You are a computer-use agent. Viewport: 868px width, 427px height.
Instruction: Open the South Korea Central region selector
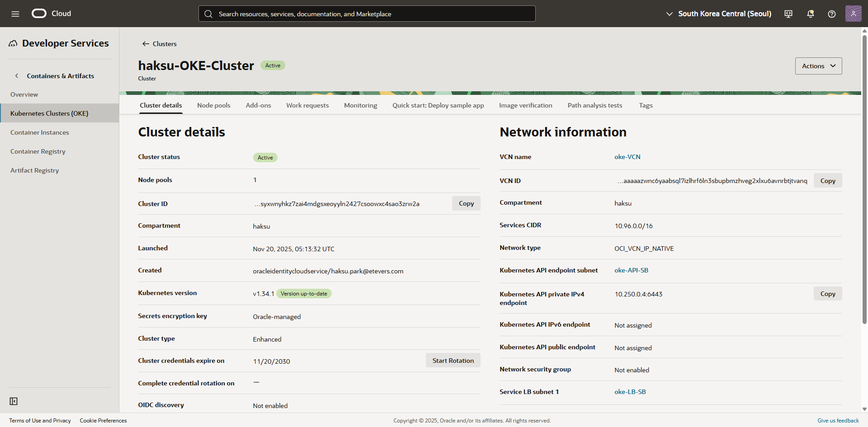pyautogui.click(x=719, y=14)
